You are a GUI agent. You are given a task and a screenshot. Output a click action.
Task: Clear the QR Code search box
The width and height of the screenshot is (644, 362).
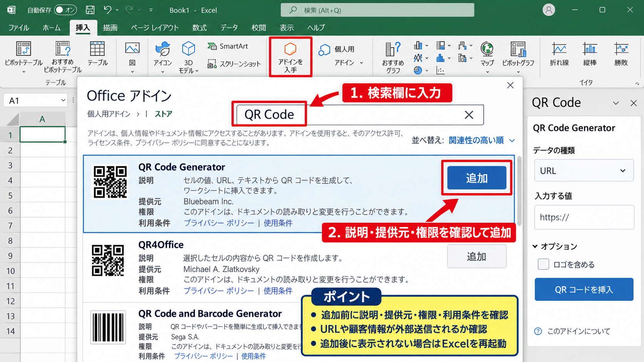pyautogui.click(x=469, y=115)
